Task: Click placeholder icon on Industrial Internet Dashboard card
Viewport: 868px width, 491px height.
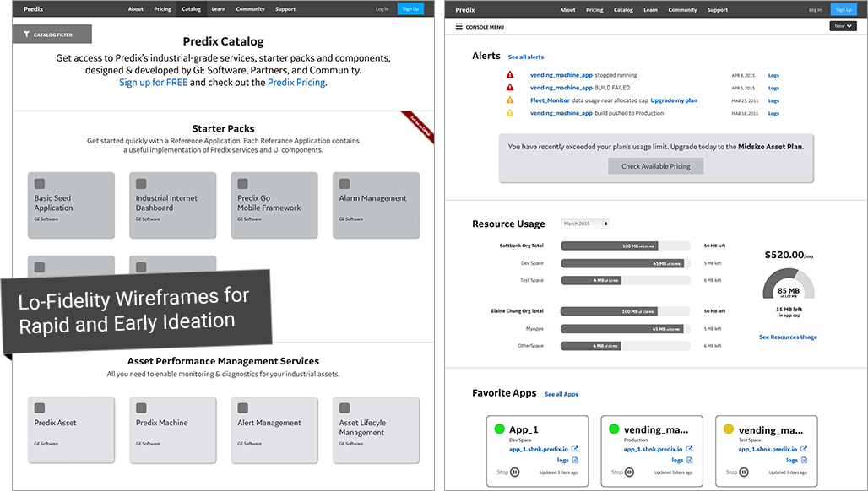Action: pos(141,184)
